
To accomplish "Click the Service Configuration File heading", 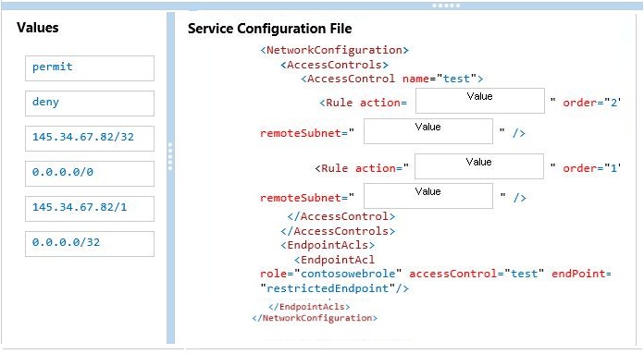I will [x=270, y=29].
